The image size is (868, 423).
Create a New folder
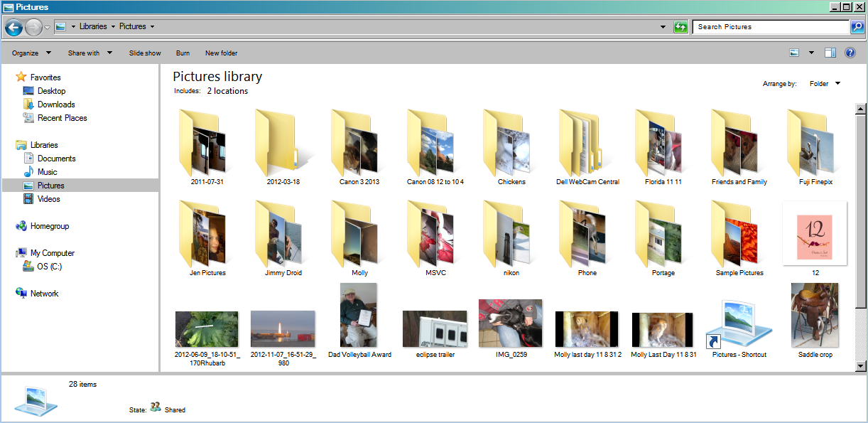[221, 53]
